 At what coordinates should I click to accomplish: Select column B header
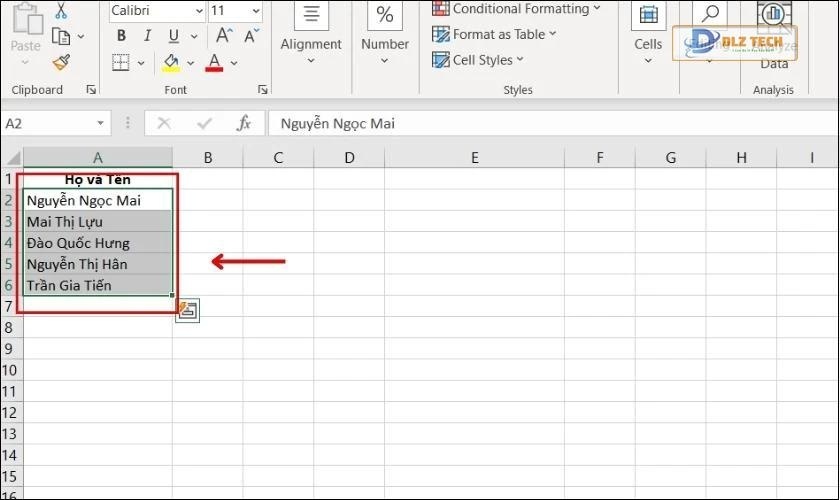click(x=207, y=158)
